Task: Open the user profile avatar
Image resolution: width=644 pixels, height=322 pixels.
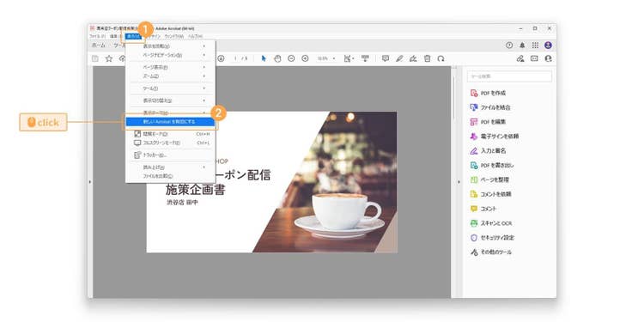Action: tap(548, 46)
